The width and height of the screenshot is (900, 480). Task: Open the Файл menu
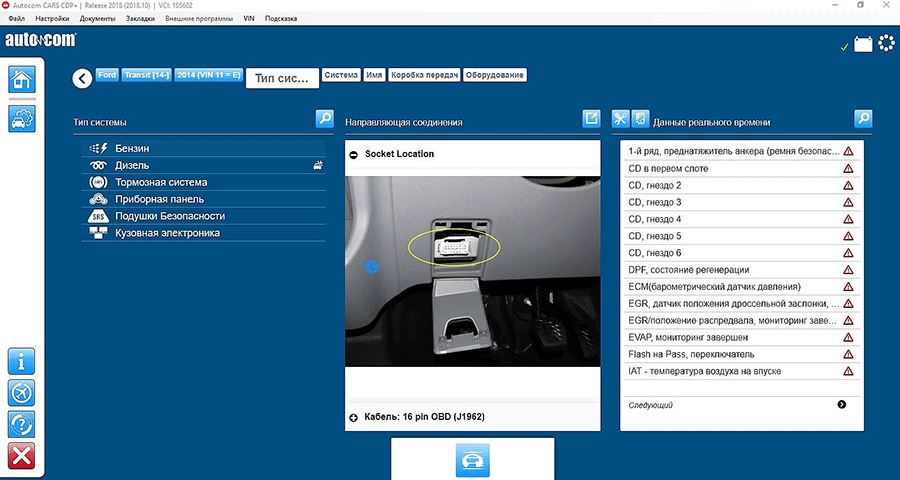(x=17, y=18)
